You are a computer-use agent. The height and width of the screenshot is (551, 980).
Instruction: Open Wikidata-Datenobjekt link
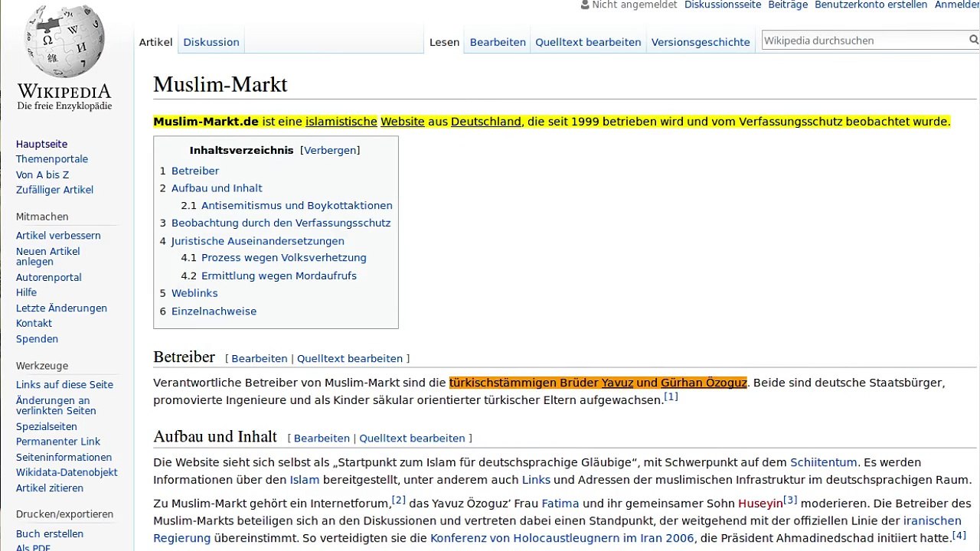tap(67, 472)
